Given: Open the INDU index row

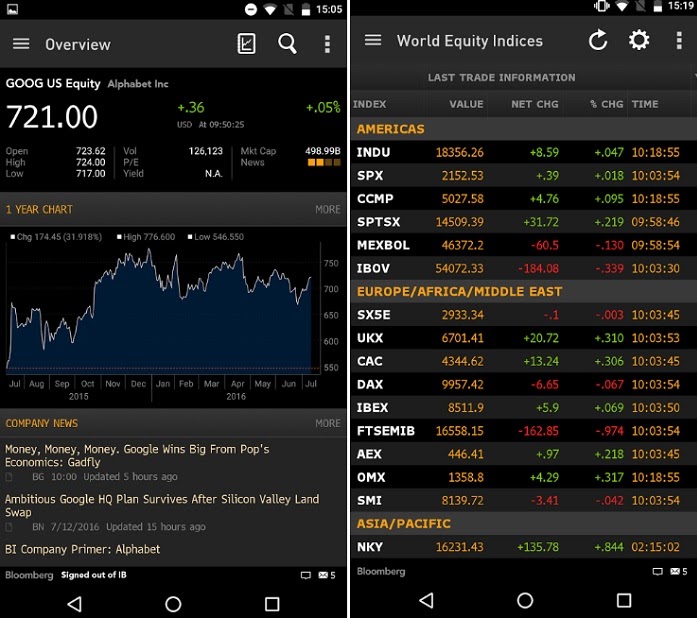Looking at the screenshot, I should pos(524,152).
